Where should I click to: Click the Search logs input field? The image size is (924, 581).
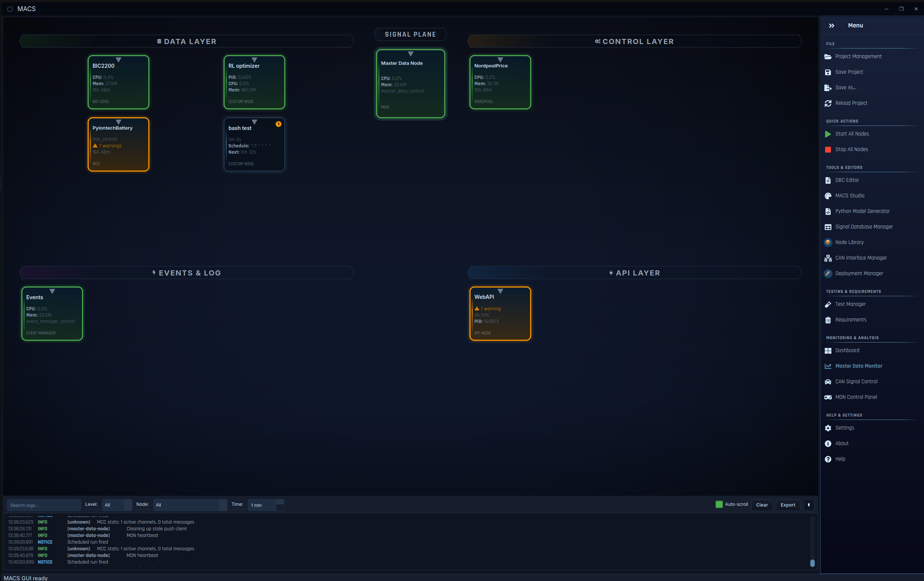tap(44, 505)
